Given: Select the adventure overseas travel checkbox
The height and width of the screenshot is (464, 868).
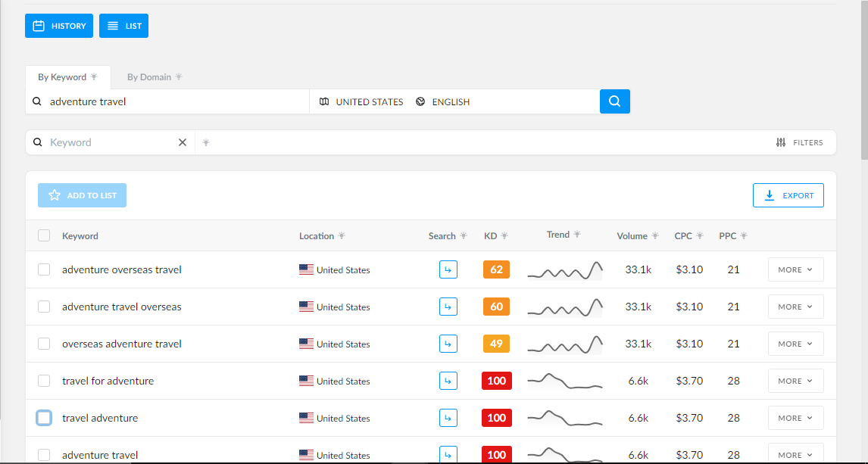Looking at the screenshot, I should (44, 269).
